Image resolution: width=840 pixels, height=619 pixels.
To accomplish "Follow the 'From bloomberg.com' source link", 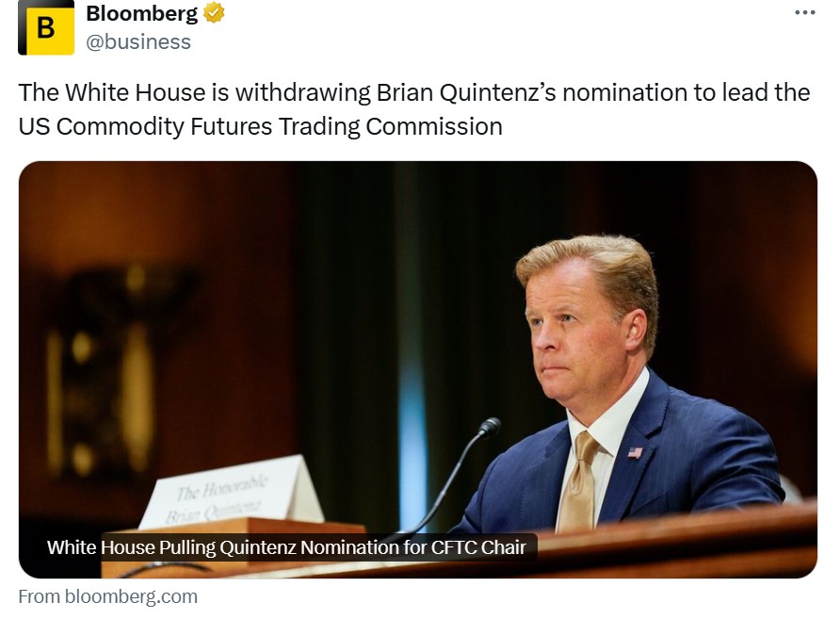I will click(x=108, y=596).
